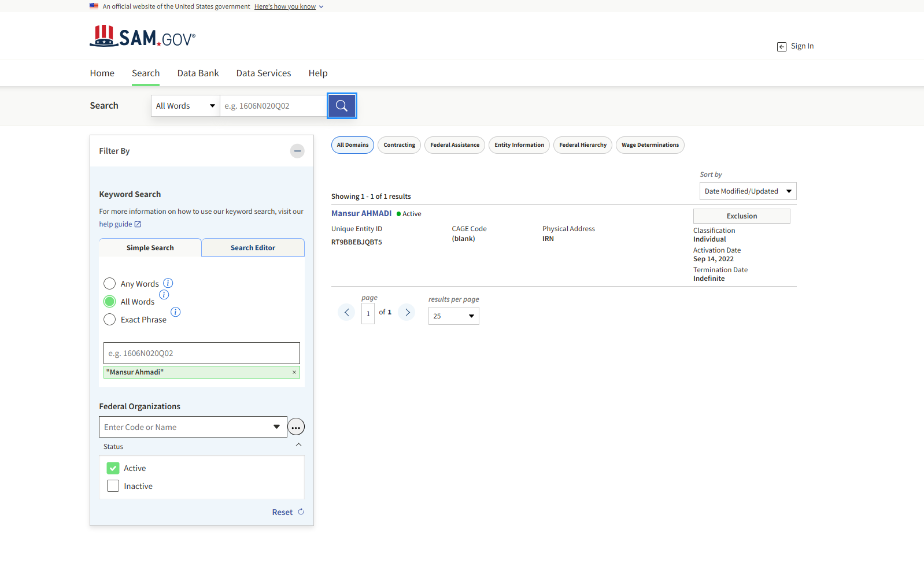Screen dimensions: 924x582
Task: Go to previous results page arrow
Action: coord(346,313)
